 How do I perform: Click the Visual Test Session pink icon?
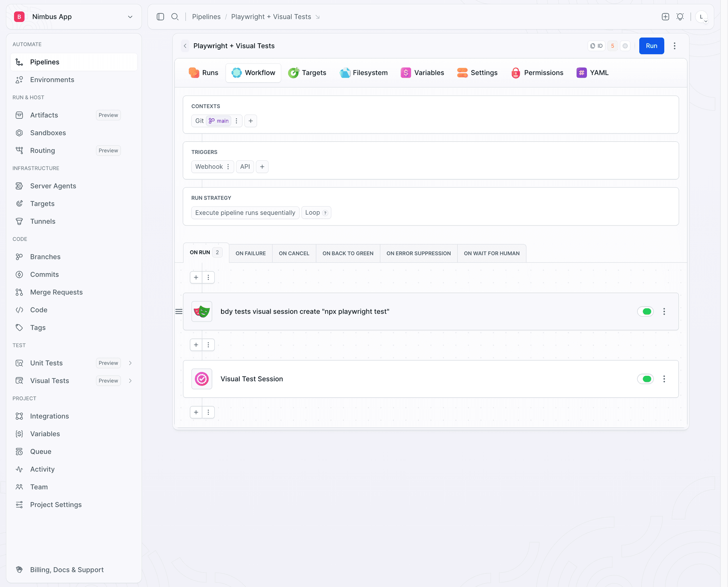[x=202, y=379]
